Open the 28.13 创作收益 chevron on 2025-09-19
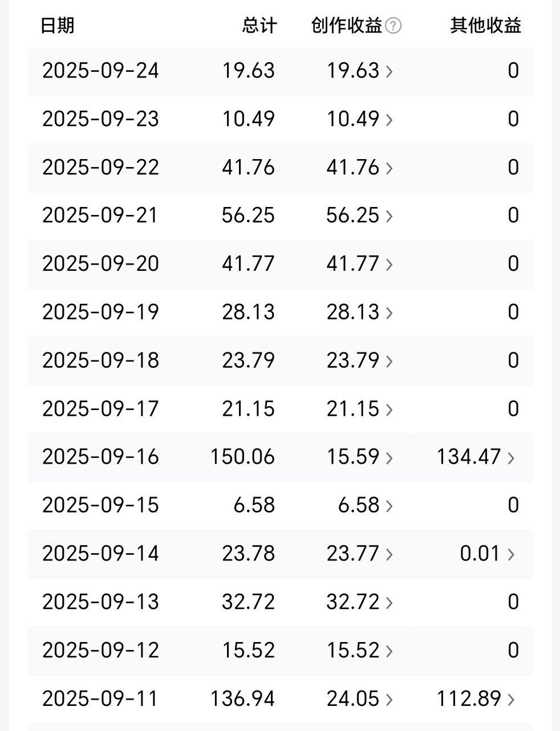The image size is (560, 731). point(389,313)
